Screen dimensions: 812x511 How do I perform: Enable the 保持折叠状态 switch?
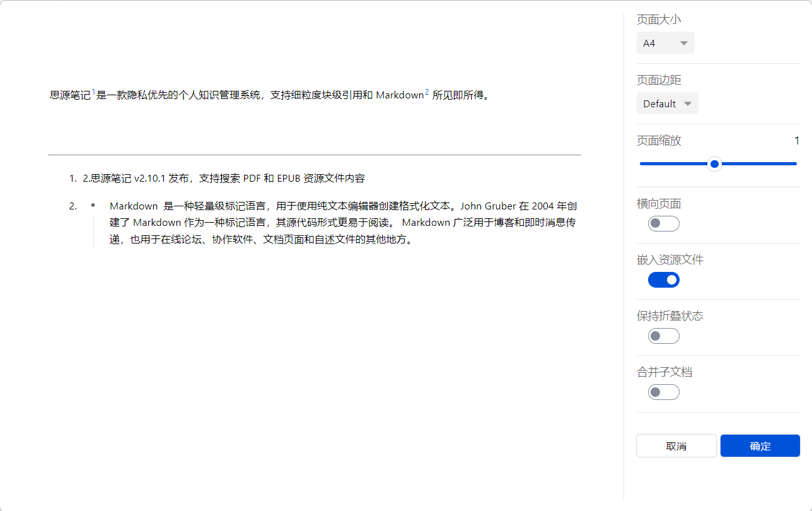(663, 336)
